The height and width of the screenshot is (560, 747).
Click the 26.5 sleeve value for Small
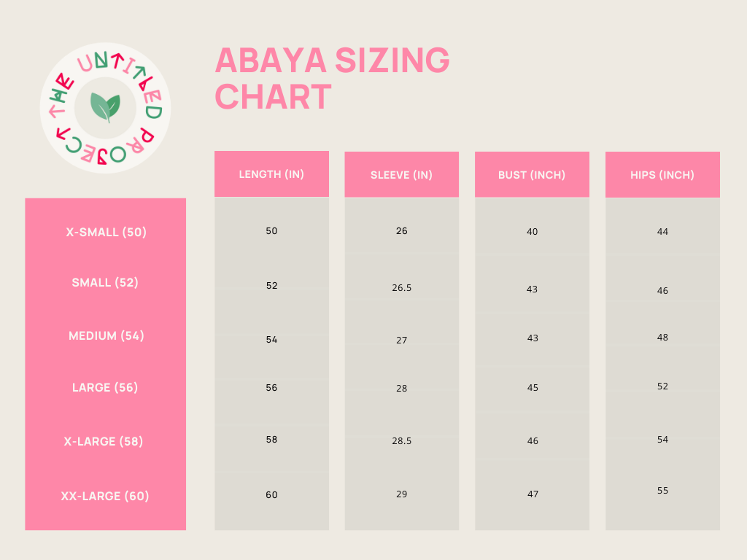click(402, 287)
